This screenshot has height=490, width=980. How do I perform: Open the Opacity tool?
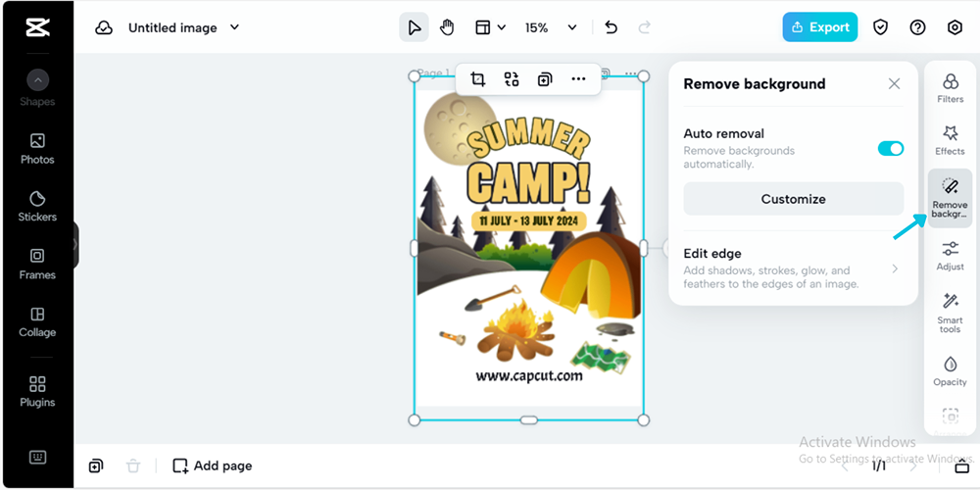[950, 370]
